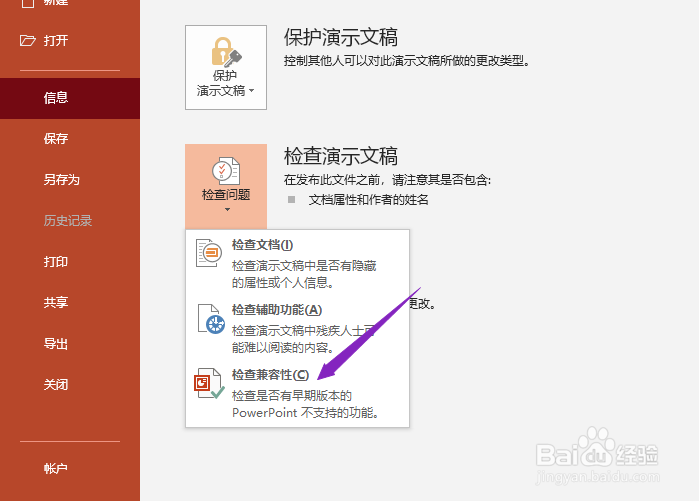Screen dimensions: 699x501
Task: Select the 信息 sidebar tab
Action: [x=70, y=98]
